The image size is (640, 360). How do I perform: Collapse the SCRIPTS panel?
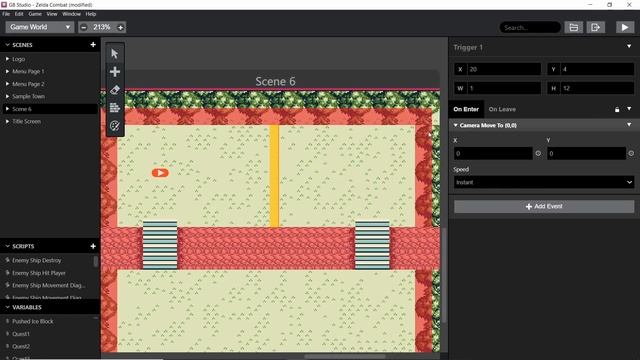pyautogui.click(x=7, y=247)
